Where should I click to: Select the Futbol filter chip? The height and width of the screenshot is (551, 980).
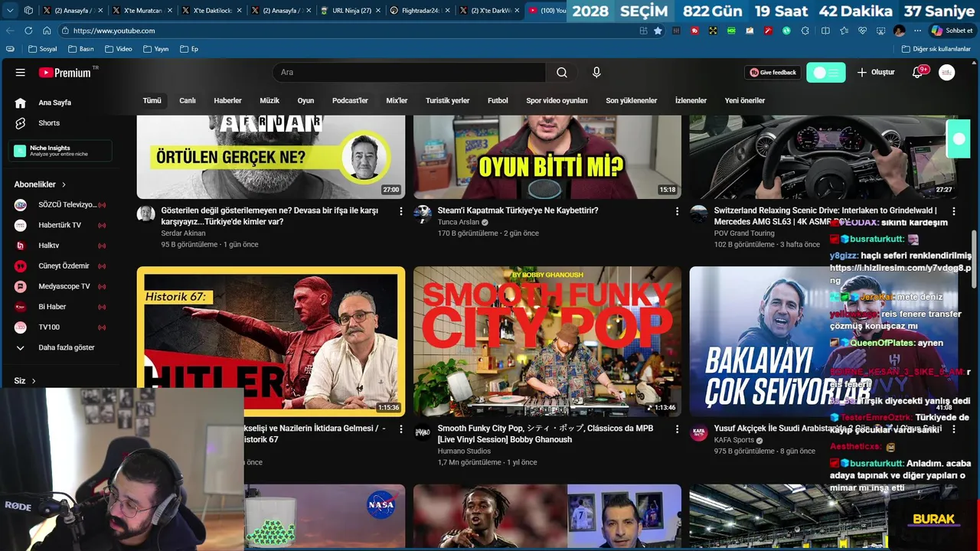pyautogui.click(x=498, y=101)
